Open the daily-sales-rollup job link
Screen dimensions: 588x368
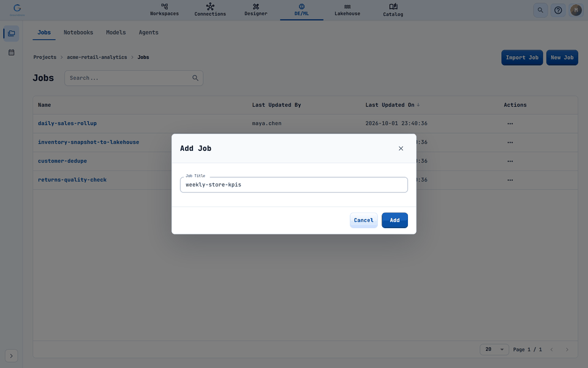pos(67,123)
